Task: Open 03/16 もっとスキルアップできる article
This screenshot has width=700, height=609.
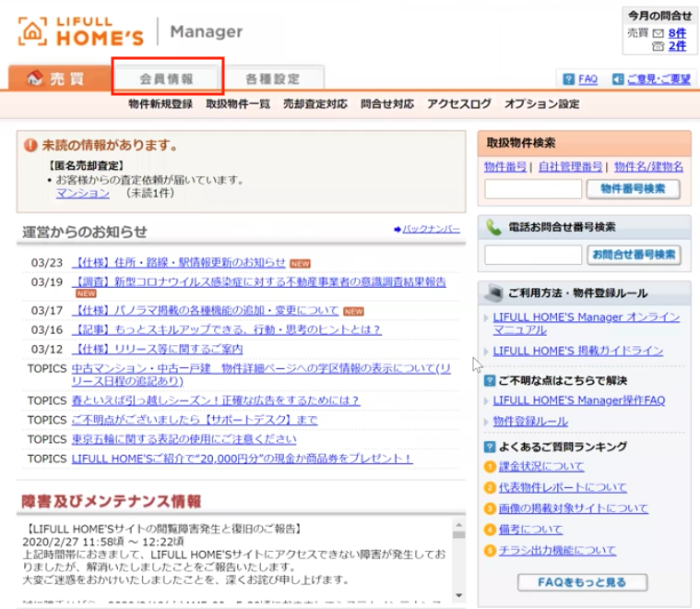Action: (x=226, y=329)
